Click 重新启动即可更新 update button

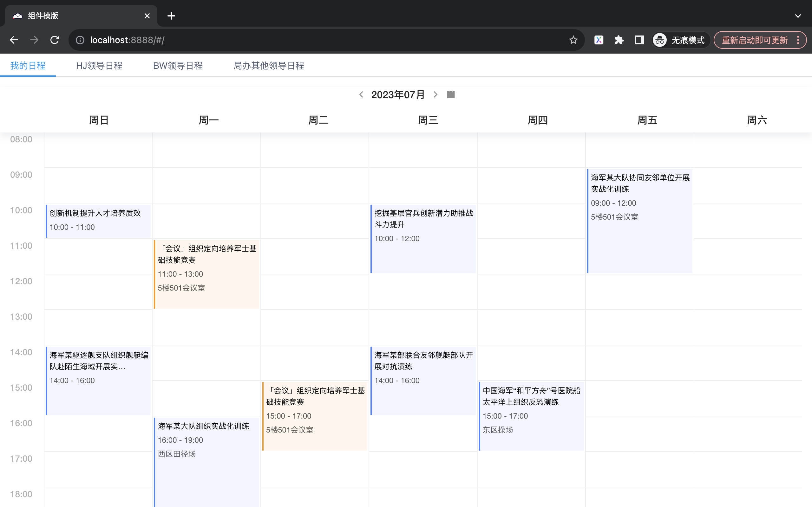[754, 40]
